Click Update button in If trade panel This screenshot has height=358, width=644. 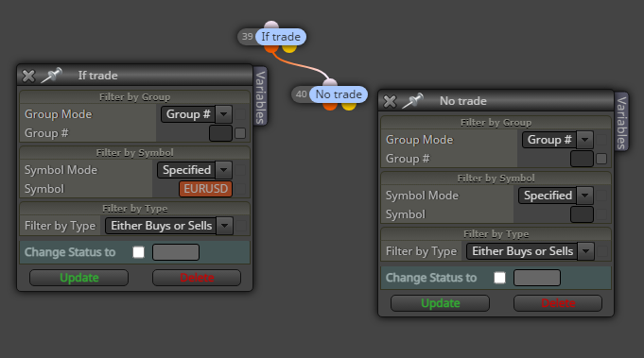pos(78,278)
